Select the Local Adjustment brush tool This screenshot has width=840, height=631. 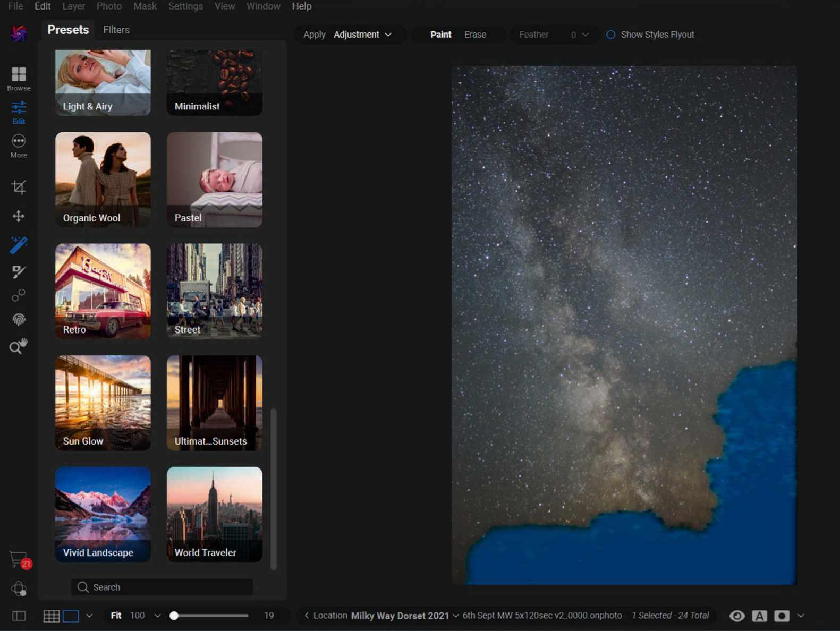(x=19, y=245)
